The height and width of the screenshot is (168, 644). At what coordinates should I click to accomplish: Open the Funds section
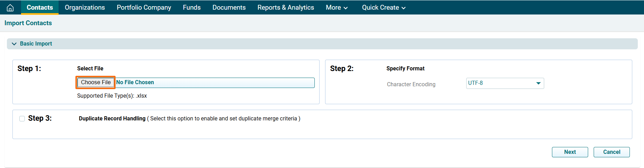tap(192, 8)
